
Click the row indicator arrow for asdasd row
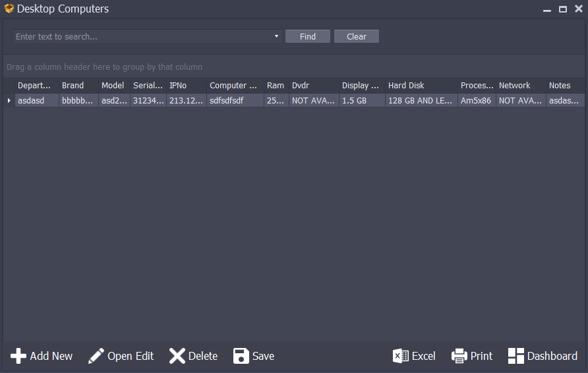[x=9, y=100]
